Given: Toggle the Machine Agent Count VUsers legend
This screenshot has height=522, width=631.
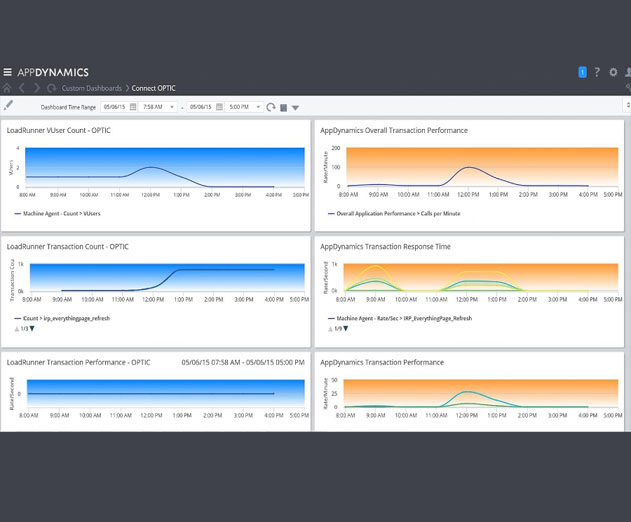Looking at the screenshot, I should pyautogui.click(x=58, y=214).
